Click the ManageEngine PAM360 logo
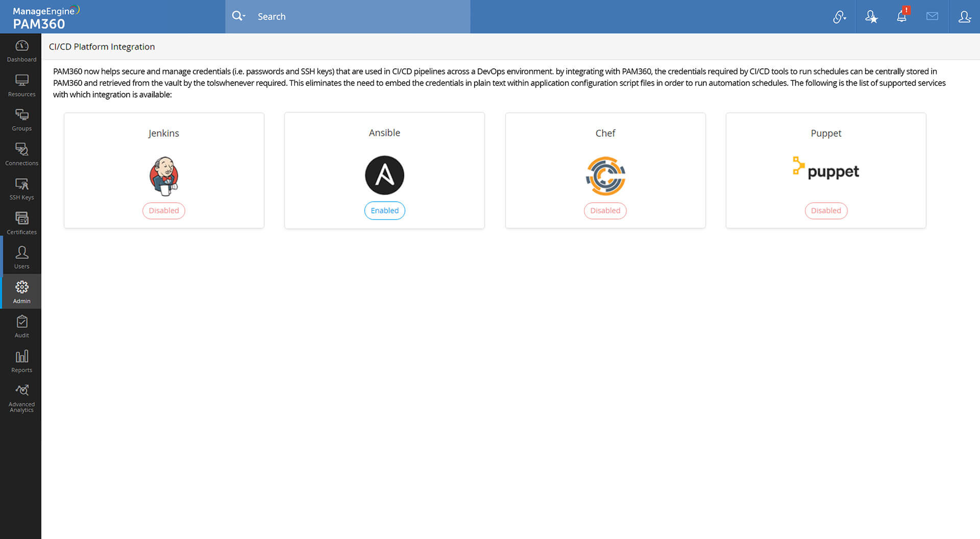The width and height of the screenshot is (980, 539). click(46, 18)
